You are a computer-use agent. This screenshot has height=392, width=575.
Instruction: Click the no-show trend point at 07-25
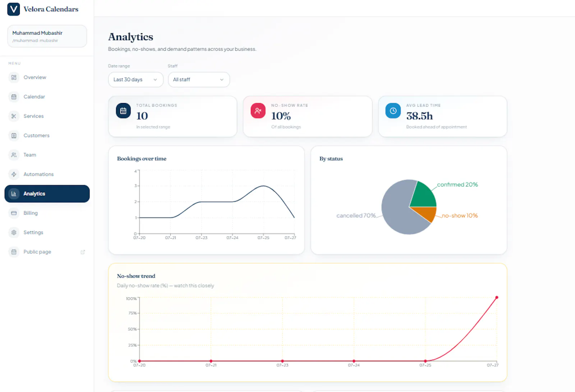click(x=425, y=361)
